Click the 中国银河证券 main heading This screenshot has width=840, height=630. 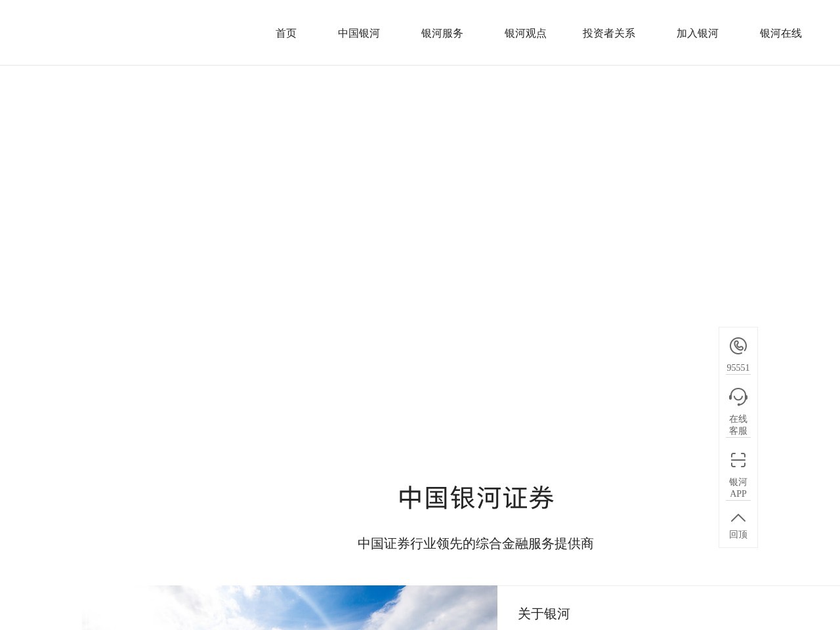[476, 498]
